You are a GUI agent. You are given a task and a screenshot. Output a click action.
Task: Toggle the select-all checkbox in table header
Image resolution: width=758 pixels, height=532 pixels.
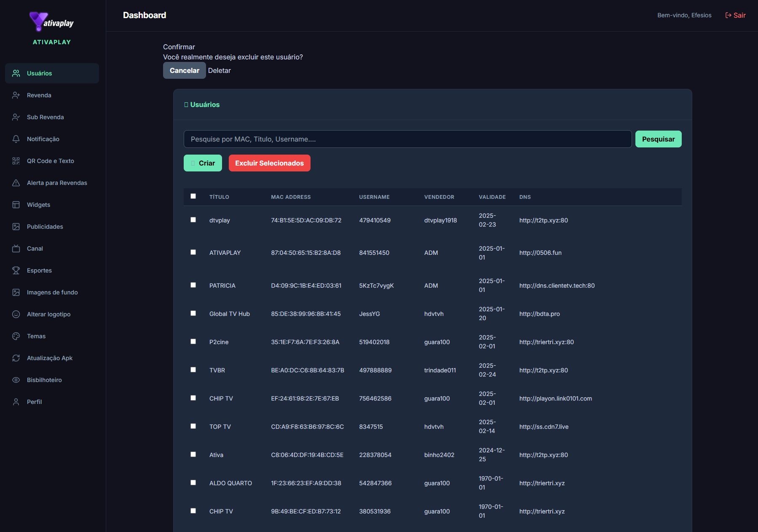pyautogui.click(x=193, y=196)
